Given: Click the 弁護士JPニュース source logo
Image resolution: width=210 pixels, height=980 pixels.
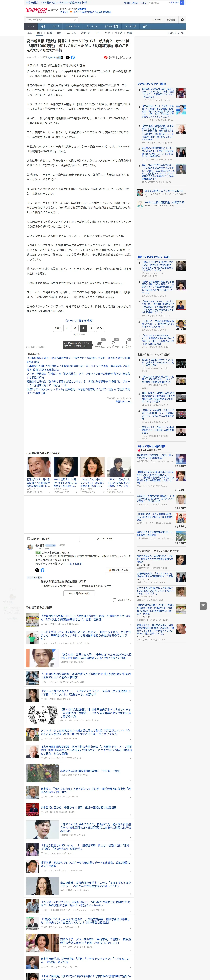Looking at the screenshot, I should pos(117,57).
